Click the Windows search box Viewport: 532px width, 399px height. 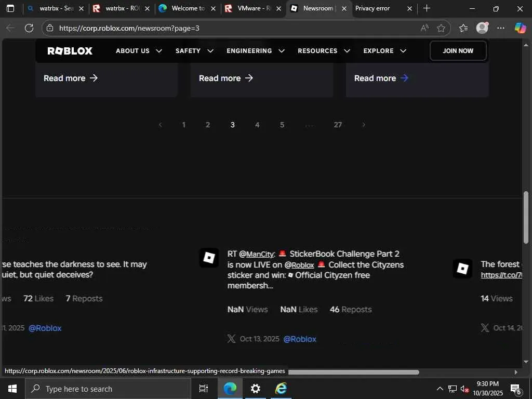tap(108, 389)
